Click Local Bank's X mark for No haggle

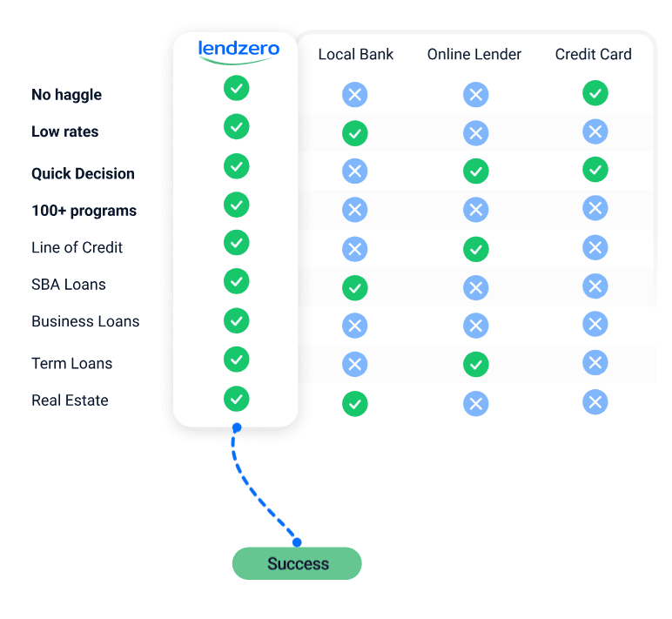coord(354,95)
